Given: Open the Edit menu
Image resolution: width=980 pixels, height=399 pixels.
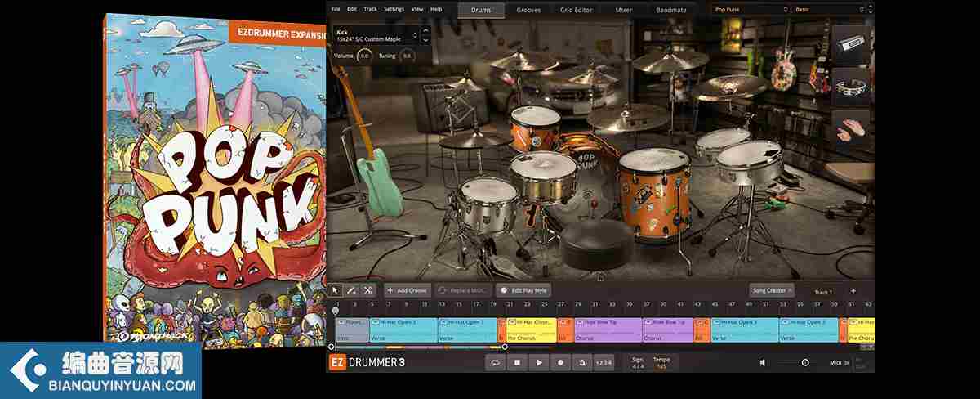Looking at the screenshot, I should coord(352,9).
